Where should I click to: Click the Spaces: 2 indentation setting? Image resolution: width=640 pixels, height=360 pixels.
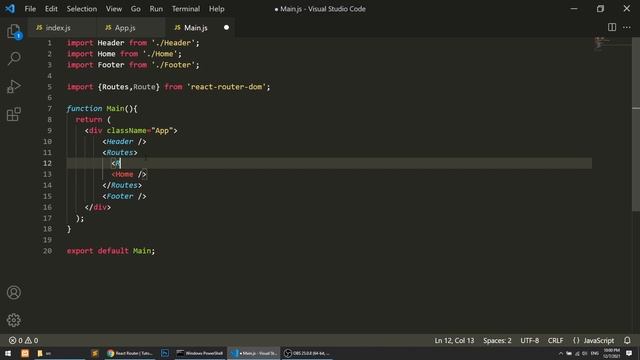(497, 340)
